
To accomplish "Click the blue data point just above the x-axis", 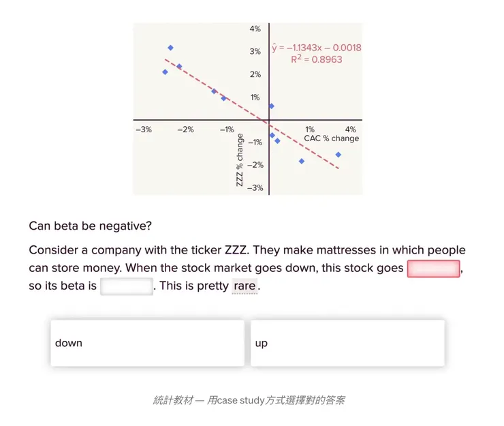I will tap(272, 106).
